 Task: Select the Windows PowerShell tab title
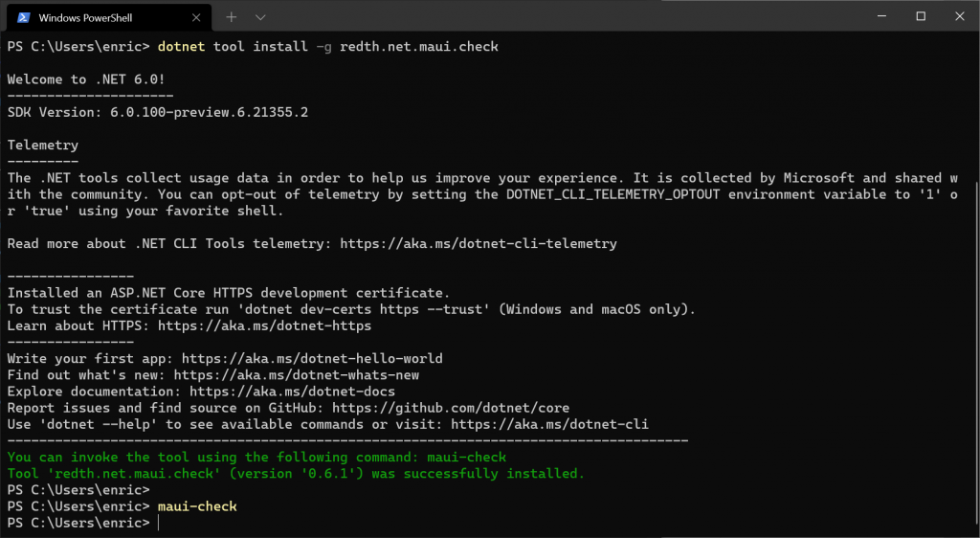[84, 17]
